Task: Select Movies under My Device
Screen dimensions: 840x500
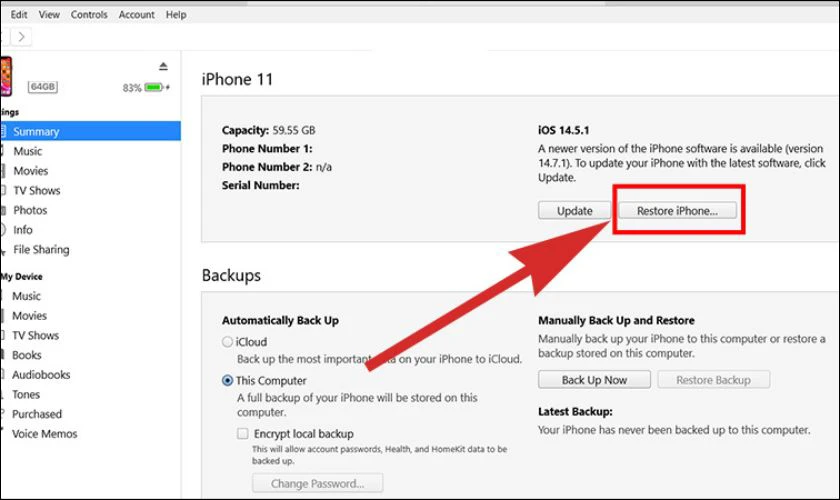Action: coord(29,316)
